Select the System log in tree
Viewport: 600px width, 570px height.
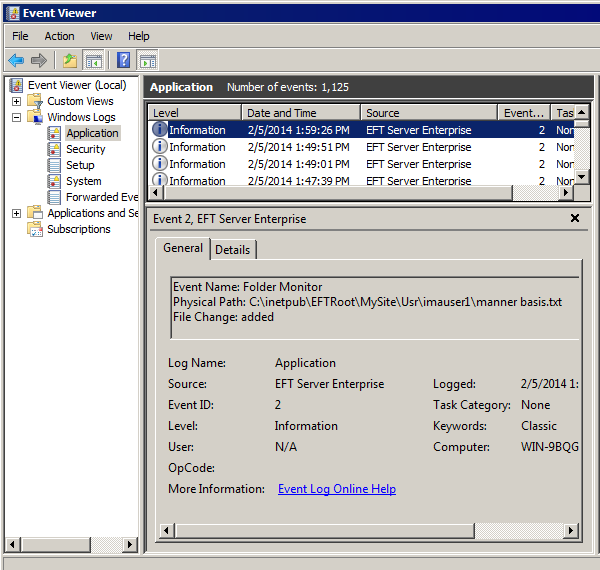pos(83,181)
